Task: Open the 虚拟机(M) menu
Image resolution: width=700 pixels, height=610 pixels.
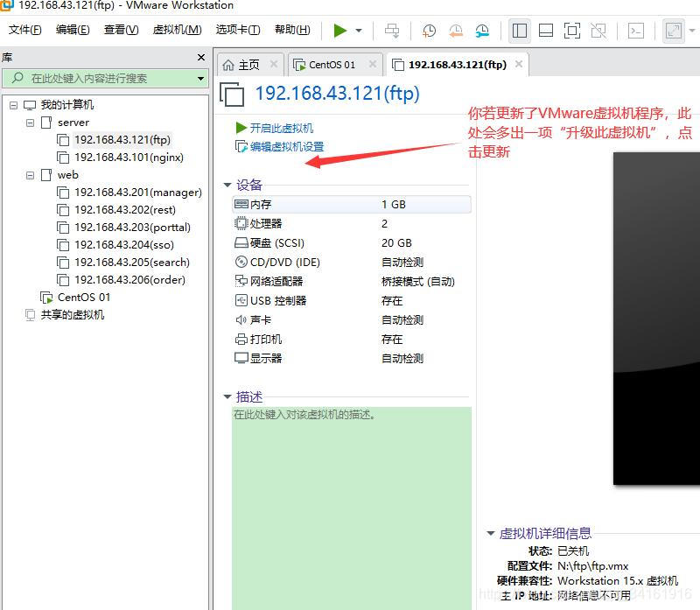Action: [178, 30]
